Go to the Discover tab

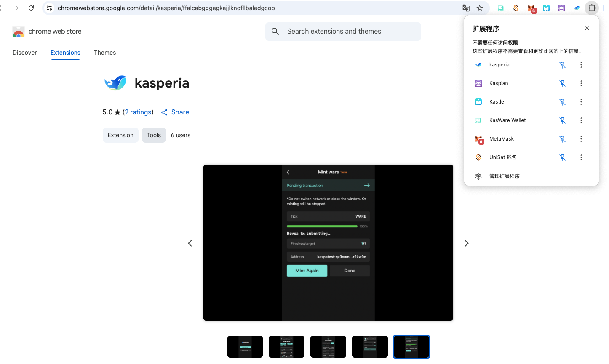click(x=25, y=53)
